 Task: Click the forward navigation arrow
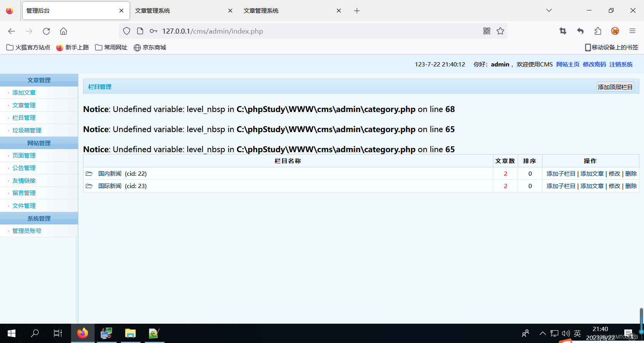(29, 31)
